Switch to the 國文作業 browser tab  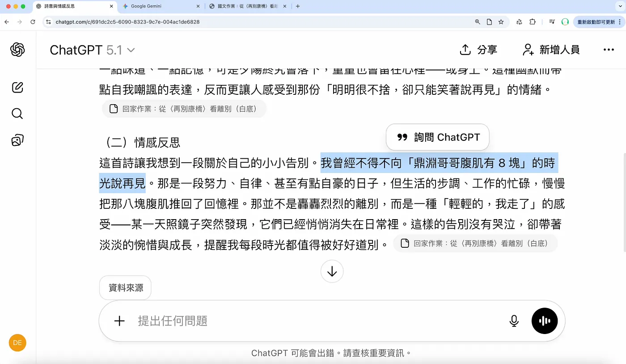point(249,6)
